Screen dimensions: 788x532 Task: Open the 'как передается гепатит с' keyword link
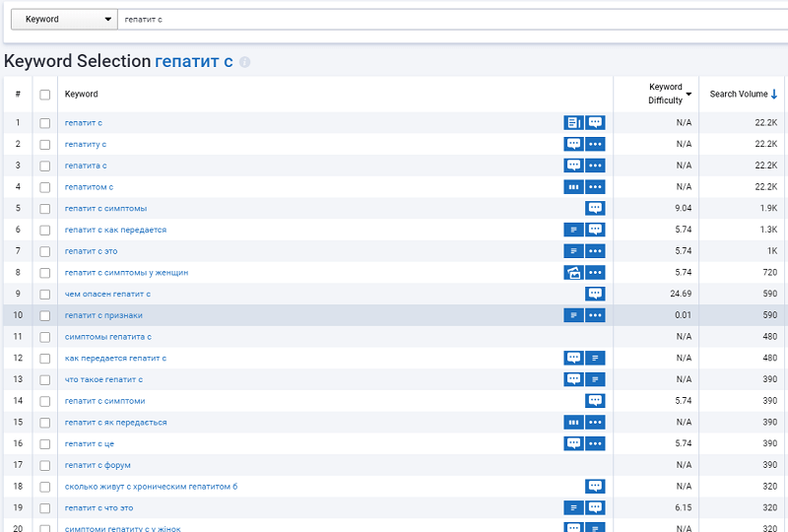[x=115, y=359]
